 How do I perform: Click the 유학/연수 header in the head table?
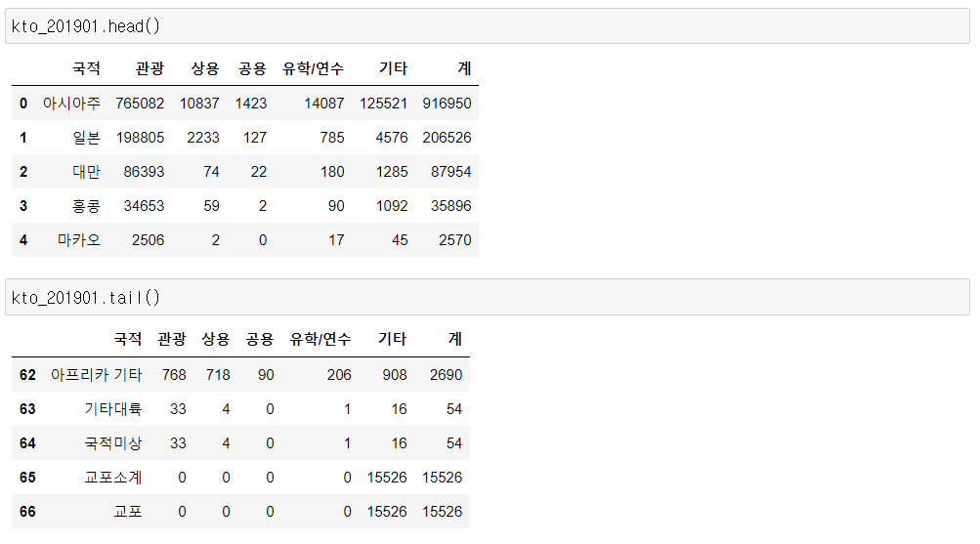[313, 68]
